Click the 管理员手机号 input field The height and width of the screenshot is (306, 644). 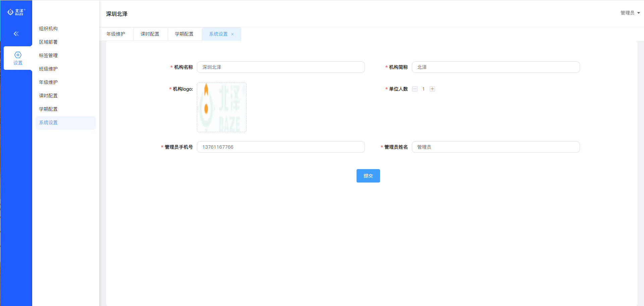pos(281,147)
